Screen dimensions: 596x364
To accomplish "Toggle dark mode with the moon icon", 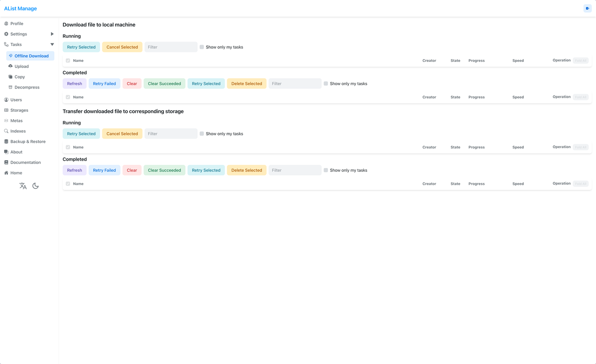I will click(35, 186).
